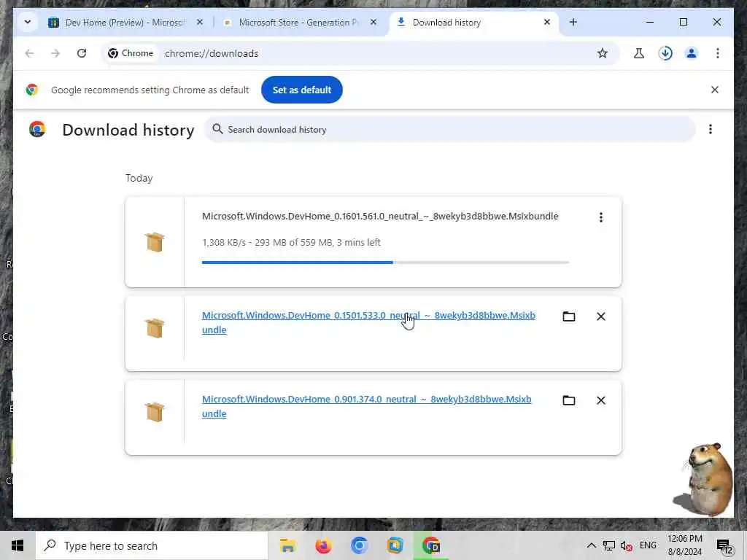Click the download speed status text
The width and height of the screenshot is (747, 560).
pos(291,242)
